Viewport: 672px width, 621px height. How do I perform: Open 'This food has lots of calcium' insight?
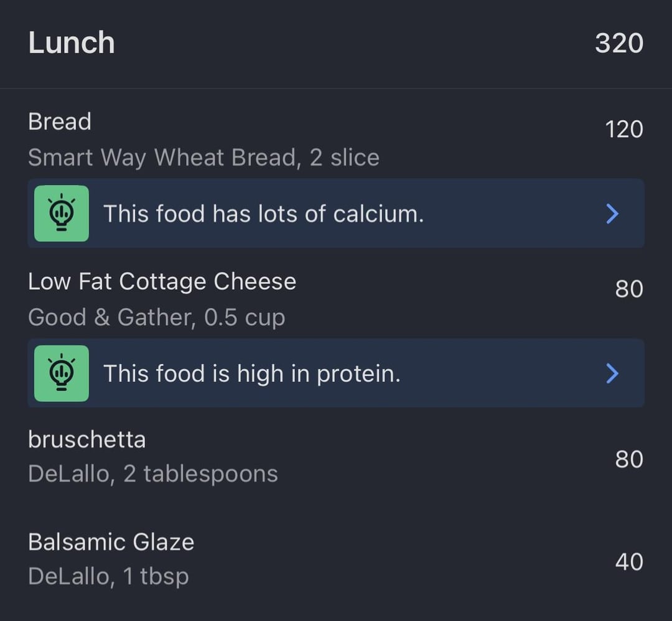tap(336, 213)
